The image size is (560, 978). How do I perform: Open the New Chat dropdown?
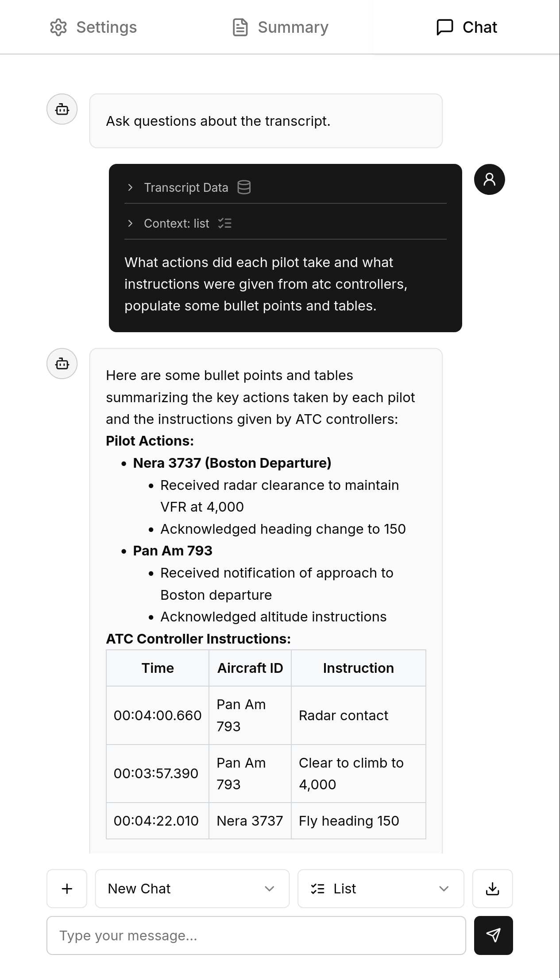192,889
